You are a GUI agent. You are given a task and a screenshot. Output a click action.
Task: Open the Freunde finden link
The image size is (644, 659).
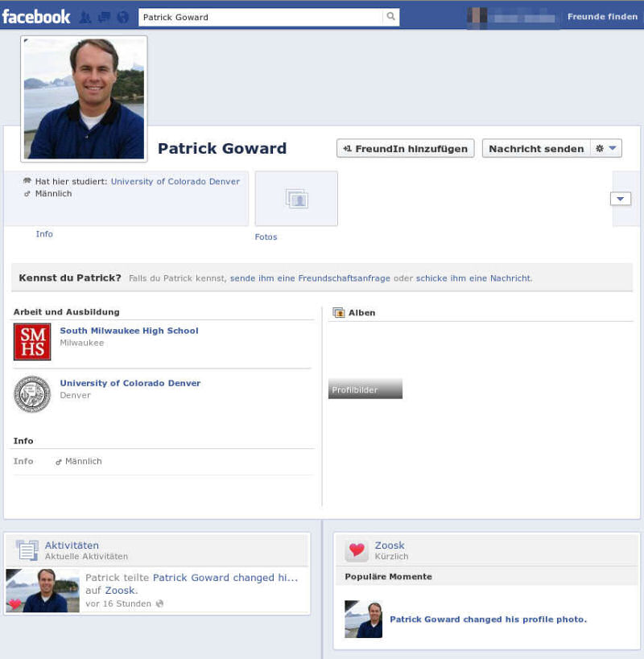602,17
